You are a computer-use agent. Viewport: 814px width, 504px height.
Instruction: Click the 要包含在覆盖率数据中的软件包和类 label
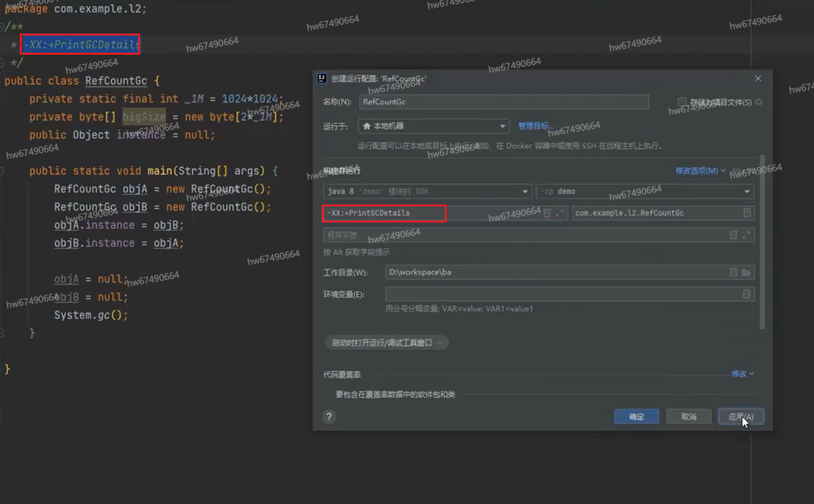tap(395, 395)
